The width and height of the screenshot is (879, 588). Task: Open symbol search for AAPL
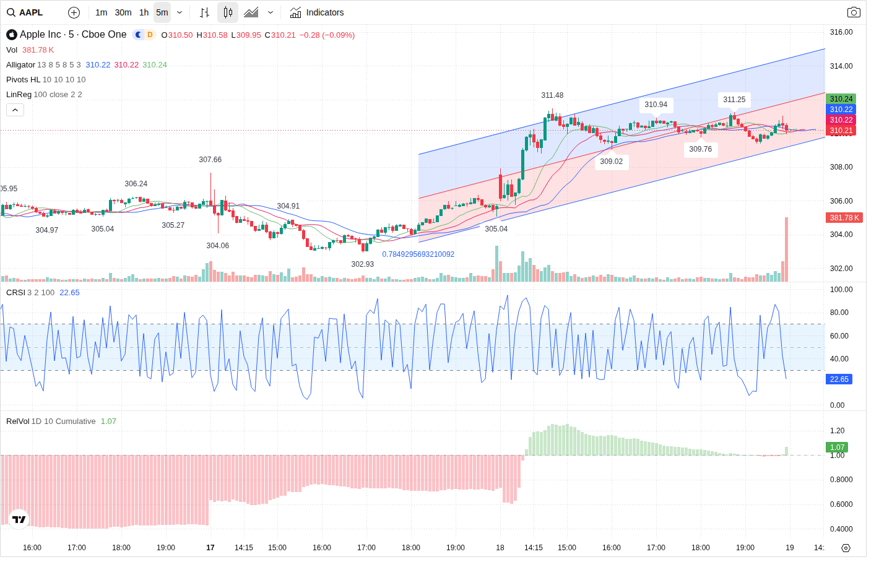point(25,12)
